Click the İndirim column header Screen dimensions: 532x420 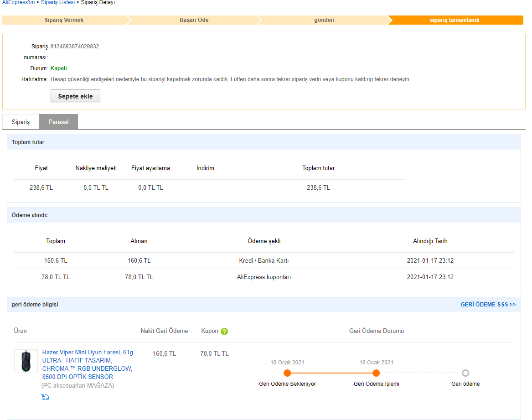click(x=205, y=168)
